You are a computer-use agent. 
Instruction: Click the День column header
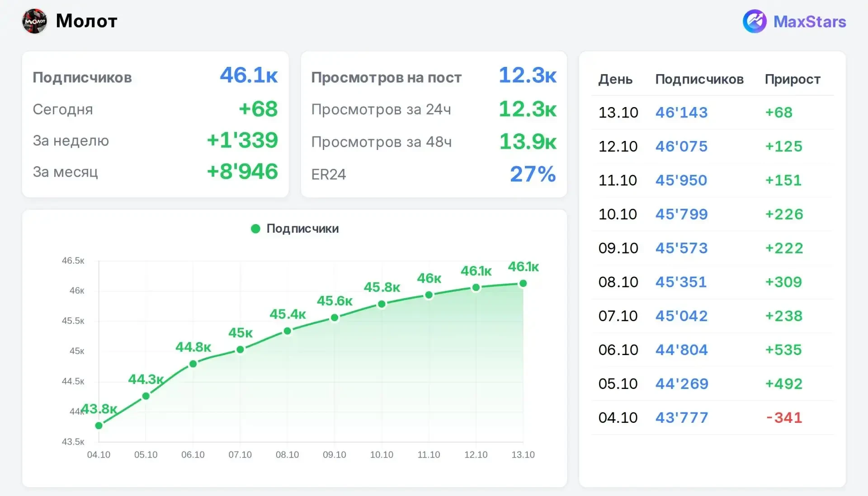pos(615,80)
